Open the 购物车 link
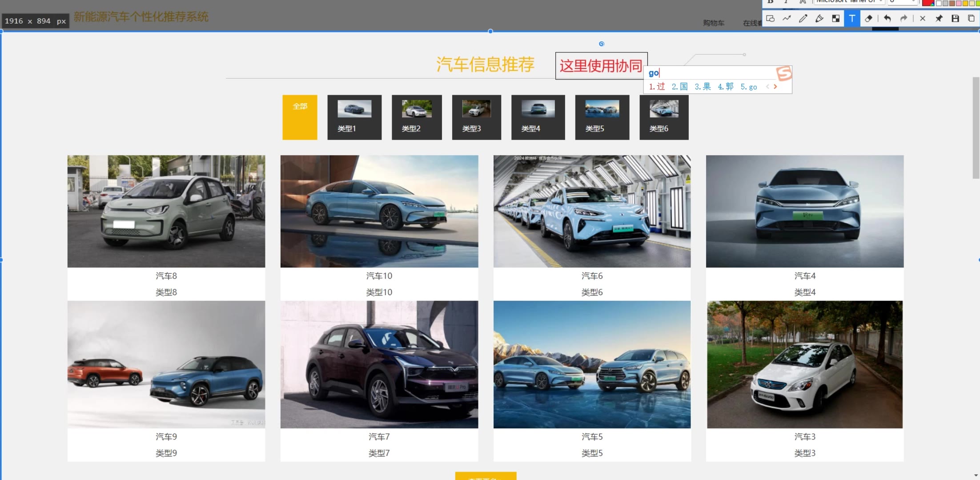 pyautogui.click(x=714, y=23)
